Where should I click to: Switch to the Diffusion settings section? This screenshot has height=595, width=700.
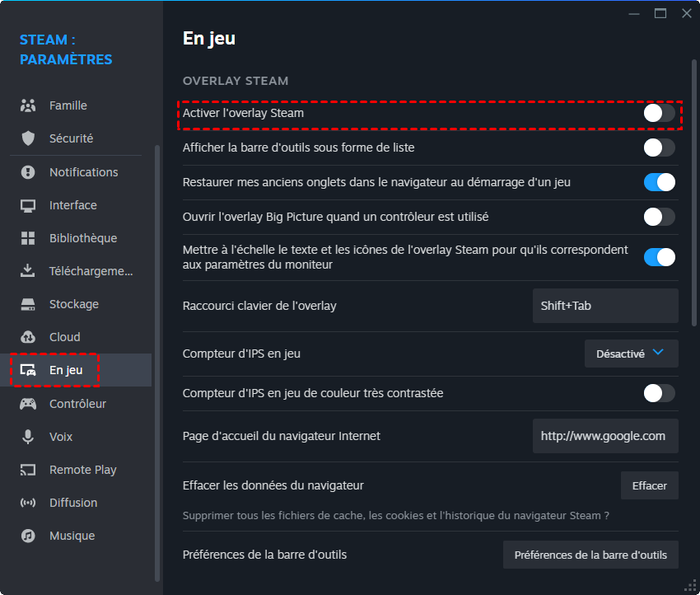(72, 503)
